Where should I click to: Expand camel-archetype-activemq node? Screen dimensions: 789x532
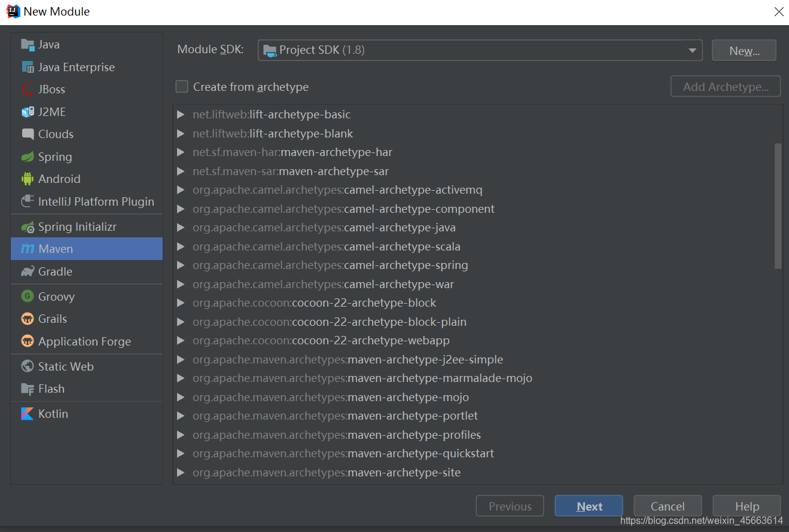click(181, 190)
